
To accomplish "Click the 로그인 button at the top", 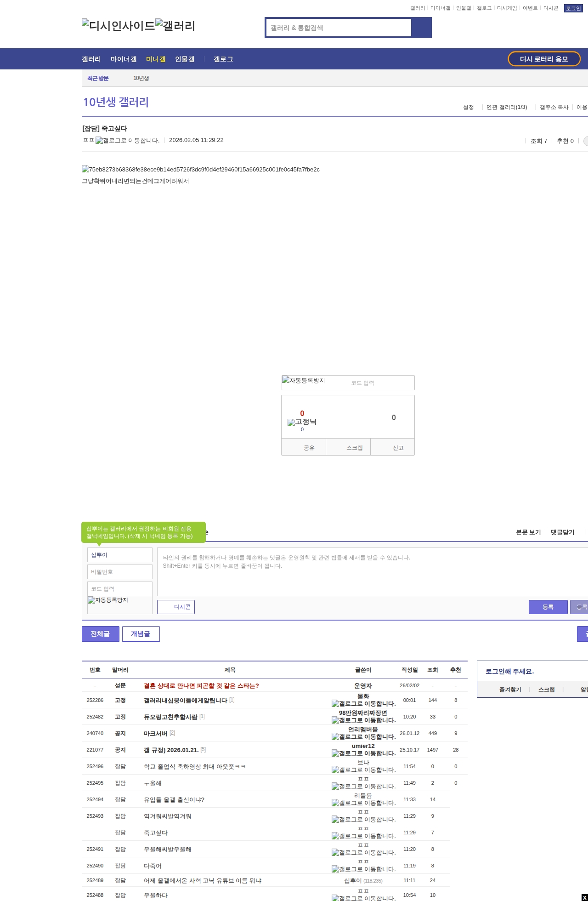I will (x=573, y=8).
